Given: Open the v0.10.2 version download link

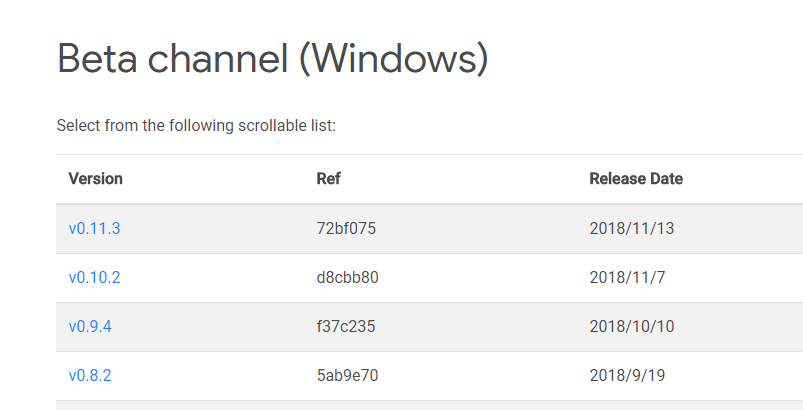Looking at the screenshot, I should coord(94,277).
